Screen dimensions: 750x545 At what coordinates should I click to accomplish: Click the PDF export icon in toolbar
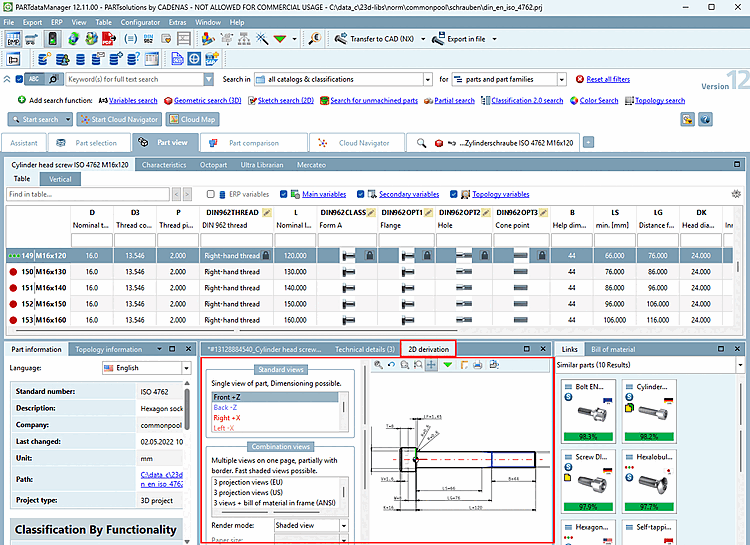(107, 39)
